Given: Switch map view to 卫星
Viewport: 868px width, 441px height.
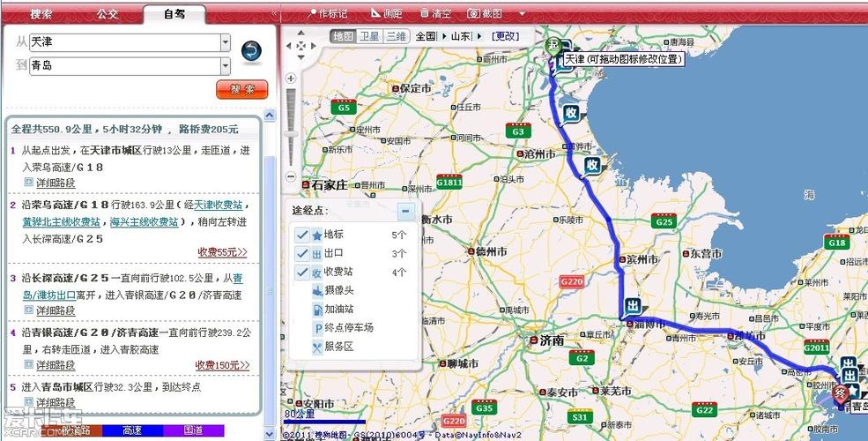Looking at the screenshot, I should point(369,36).
